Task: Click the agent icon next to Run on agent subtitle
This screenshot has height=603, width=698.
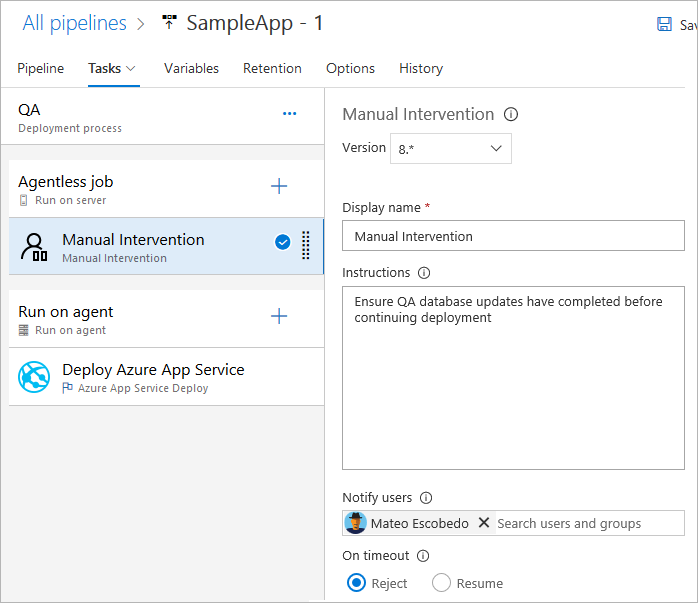Action: [24, 330]
